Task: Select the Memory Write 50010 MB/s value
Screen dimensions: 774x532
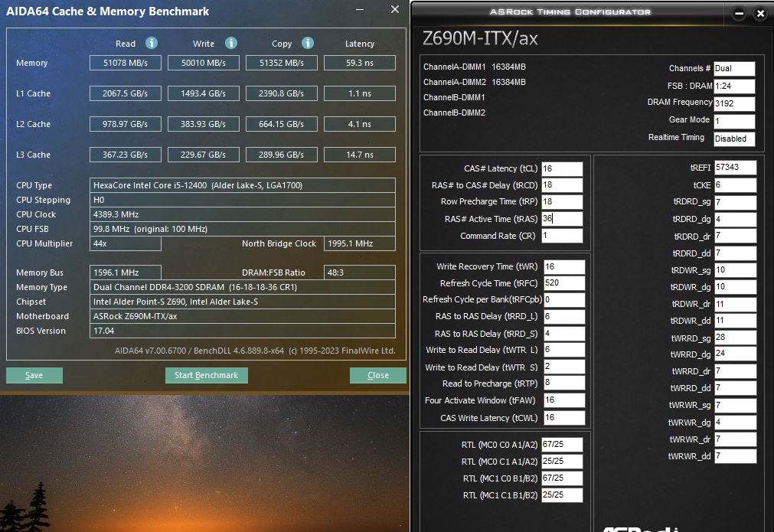Action: coord(204,63)
